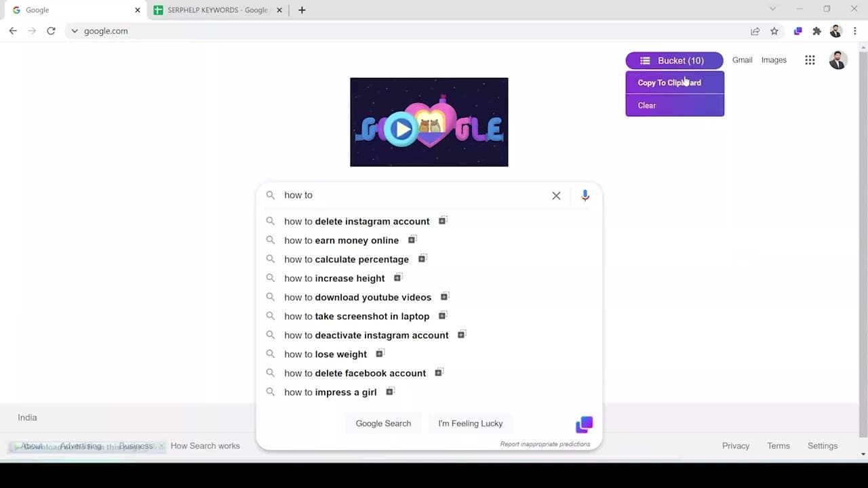The width and height of the screenshot is (868, 488).
Task: Close the SERPHELP KEYWORDS tab
Action: coord(279,10)
